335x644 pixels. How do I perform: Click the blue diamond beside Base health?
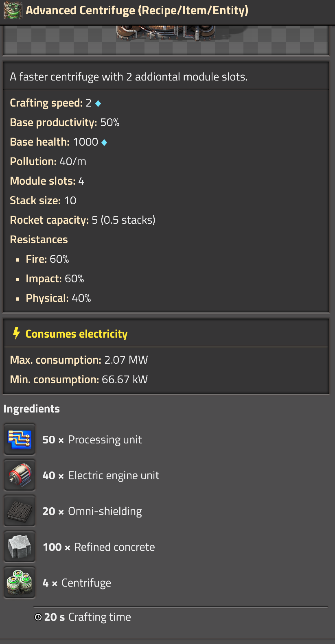104,142
